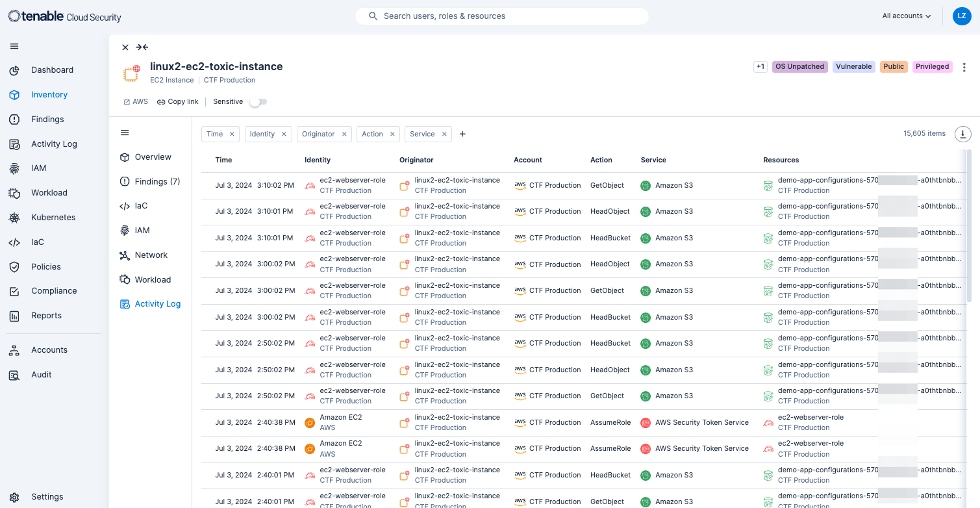Open the IAM fingerprint icon in main sidebar
980x508 pixels.
(14, 168)
